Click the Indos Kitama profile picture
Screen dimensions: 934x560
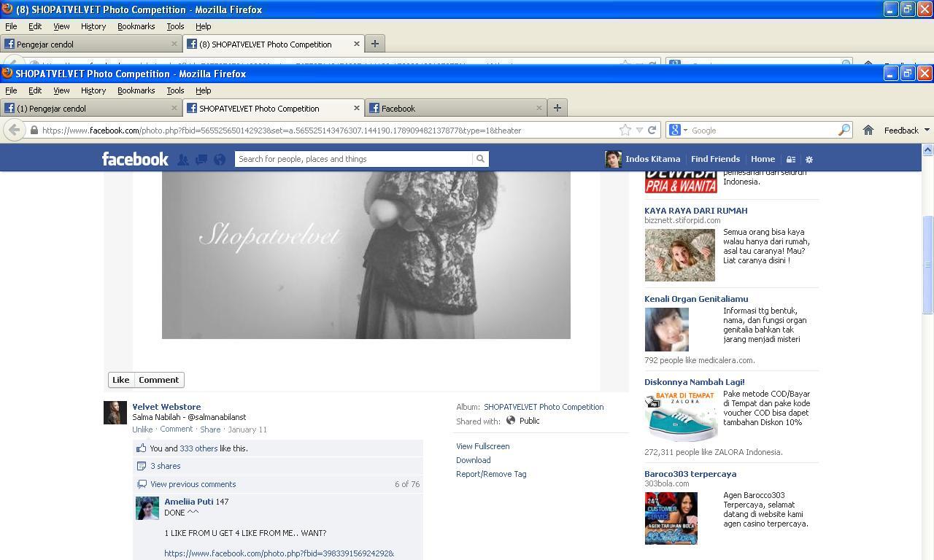[613, 159]
